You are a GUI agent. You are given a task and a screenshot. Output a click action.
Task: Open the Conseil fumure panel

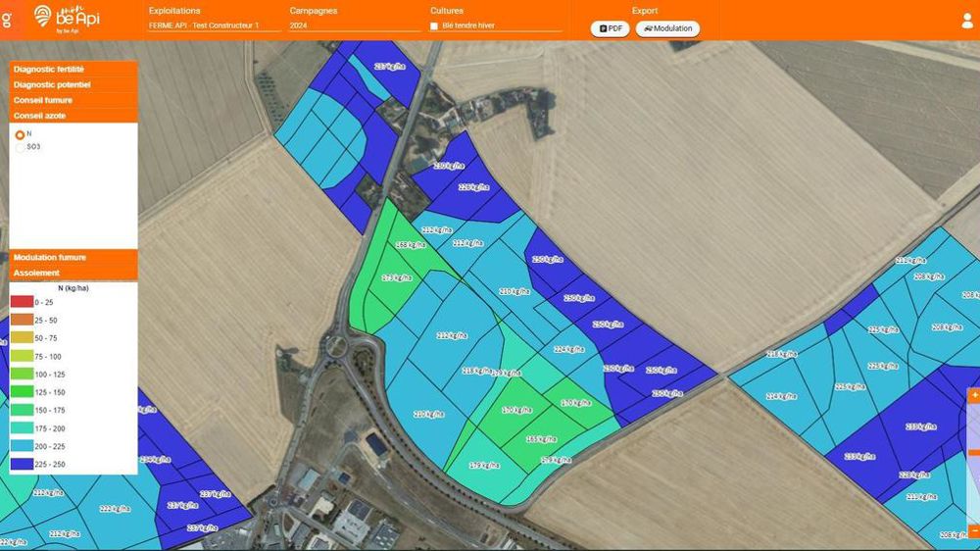coord(73,100)
